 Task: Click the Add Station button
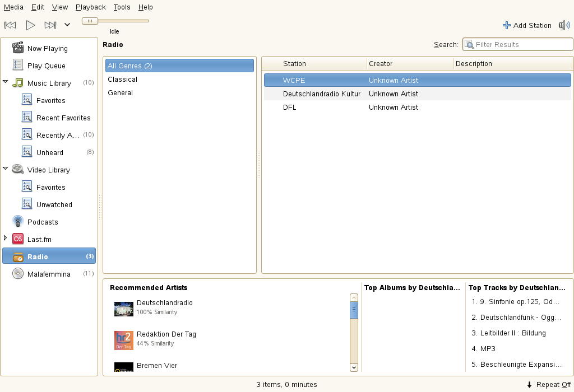527,25
